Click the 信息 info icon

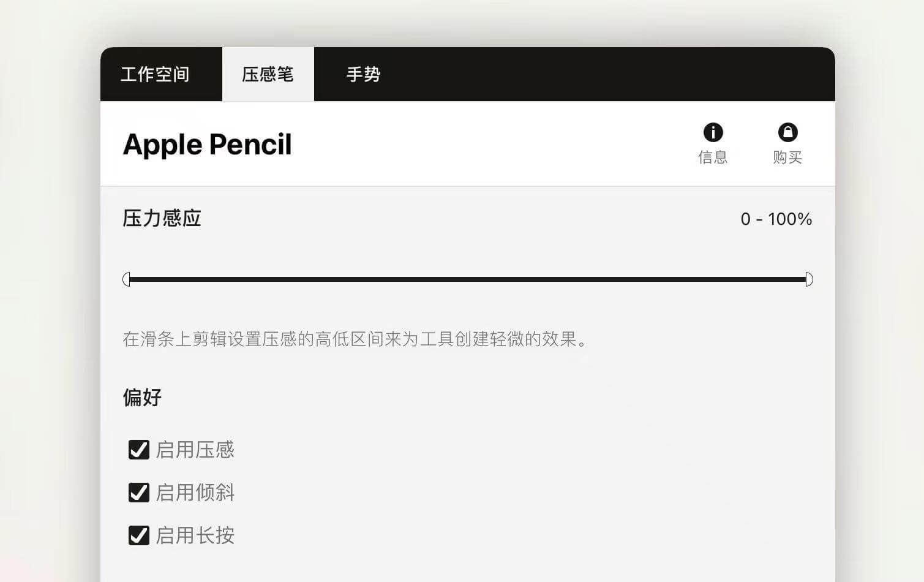[x=713, y=132]
